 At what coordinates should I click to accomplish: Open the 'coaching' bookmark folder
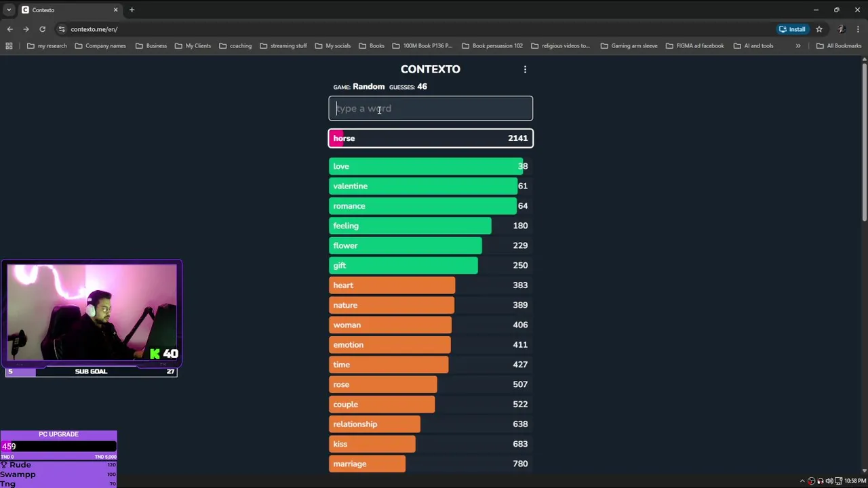pos(235,46)
